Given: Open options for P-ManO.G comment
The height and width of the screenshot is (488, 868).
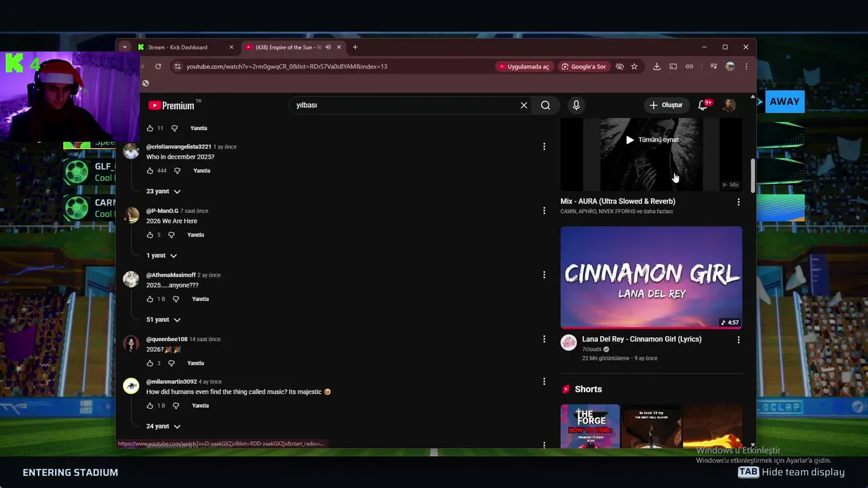Looking at the screenshot, I should point(544,211).
